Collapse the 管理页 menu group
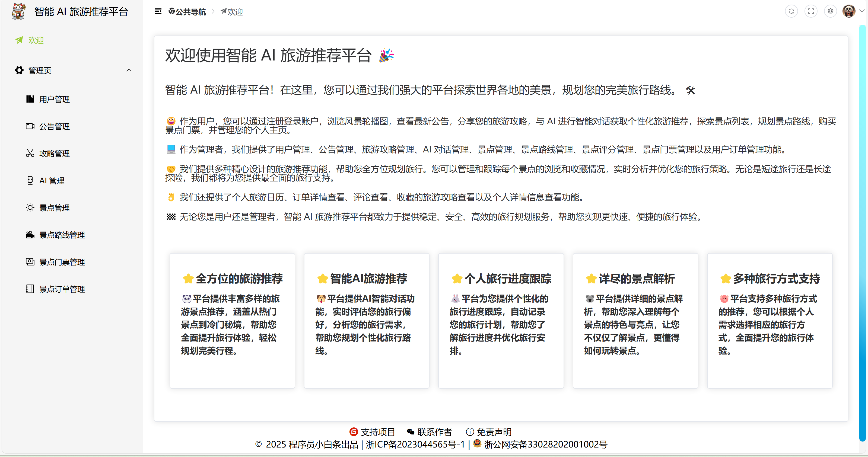This screenshot has width=868, height=457. coord(129,71)
